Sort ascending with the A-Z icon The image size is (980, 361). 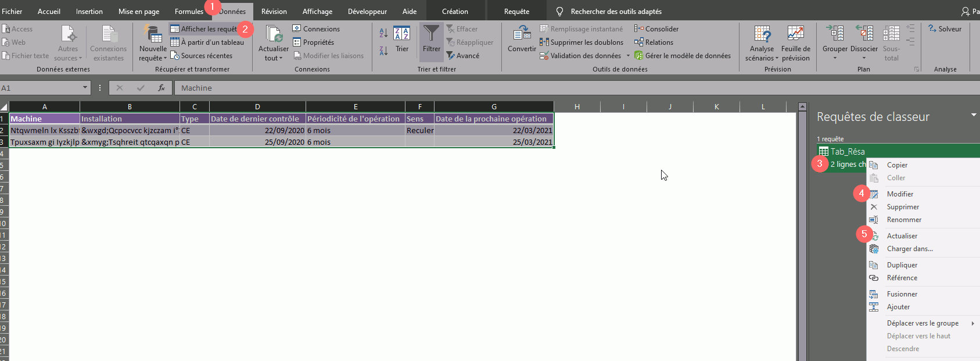click(x=383, y=33)
